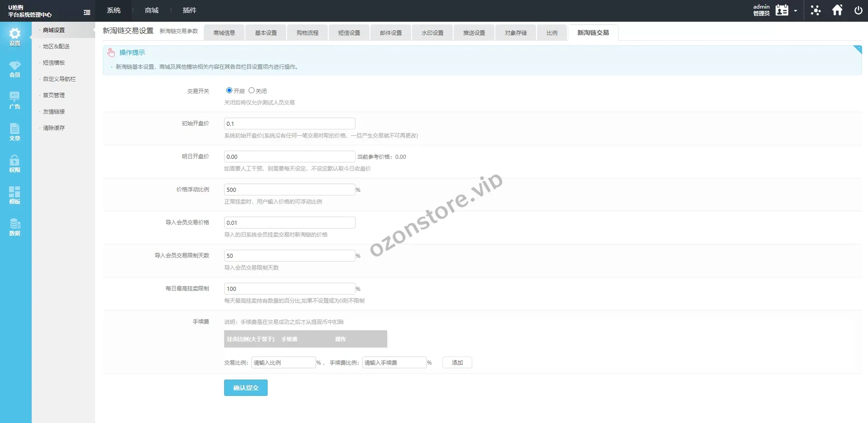
Task: Open the 模板 grid icon section
Action: 15,195
